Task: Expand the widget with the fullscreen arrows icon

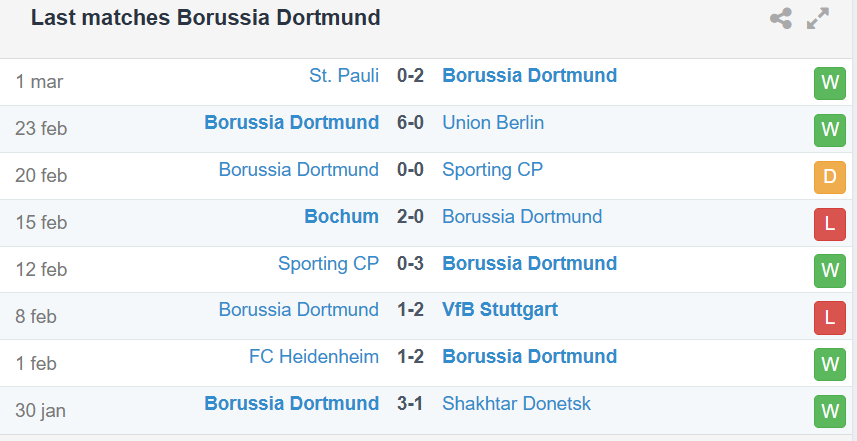Action: tap(818, 19)
